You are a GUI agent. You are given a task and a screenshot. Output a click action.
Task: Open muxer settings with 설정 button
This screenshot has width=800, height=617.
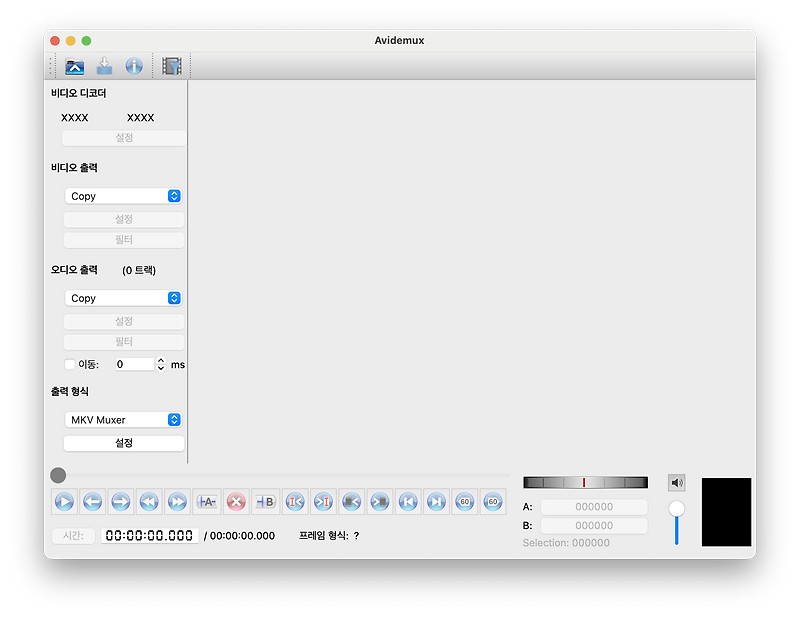point(123,443)
